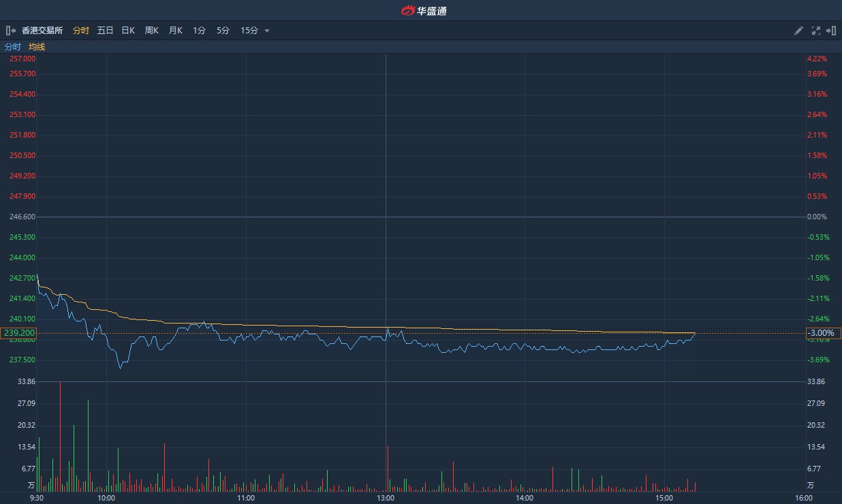Toggle the blue 分时 line legend
Screen dimensions: 842x504
pyautogui.click(x=13, y=47)
